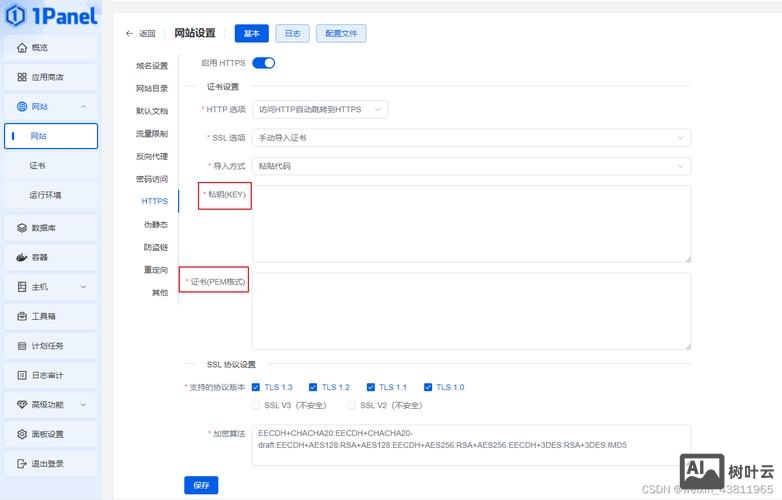
Task: Click the 保存 save button
Action: [201, 485]
